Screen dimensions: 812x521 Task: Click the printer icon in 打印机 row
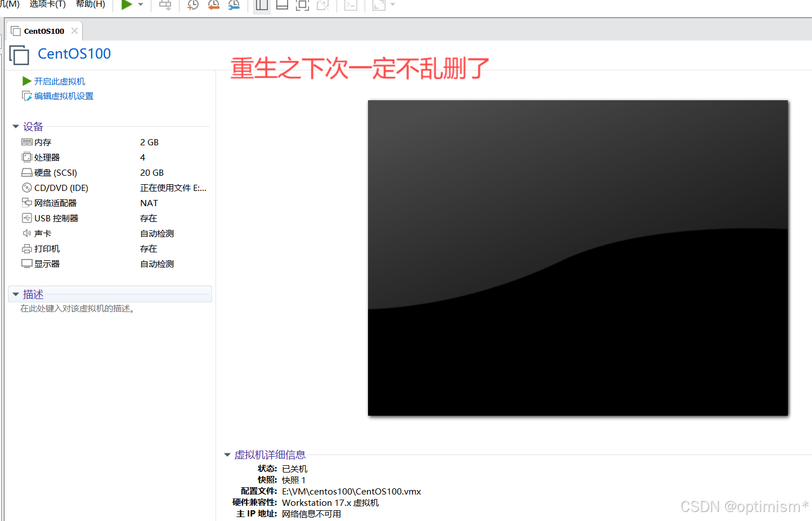point(27,248)
